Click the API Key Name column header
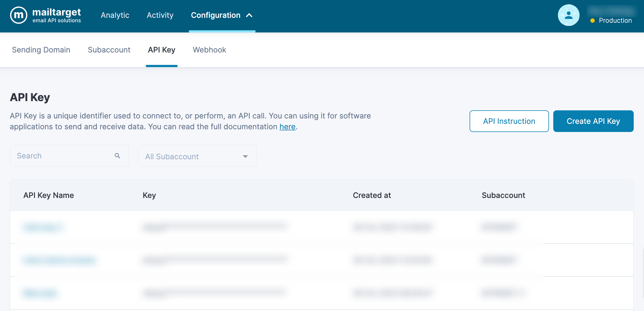The image size is (644, 311). pos(48,195)
